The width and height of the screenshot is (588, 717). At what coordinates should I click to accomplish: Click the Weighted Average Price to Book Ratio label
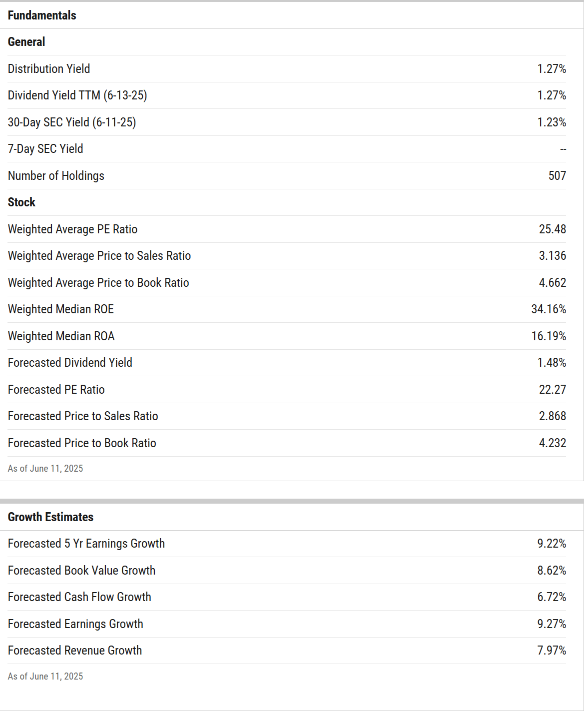click(x=98, y=283)
